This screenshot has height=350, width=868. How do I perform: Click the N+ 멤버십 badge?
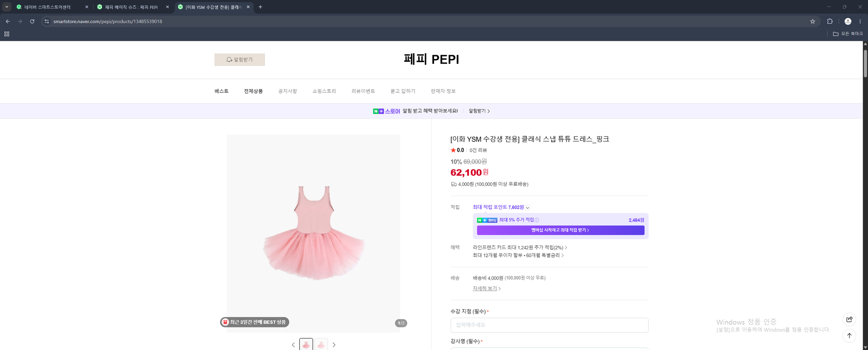[487, 220]
